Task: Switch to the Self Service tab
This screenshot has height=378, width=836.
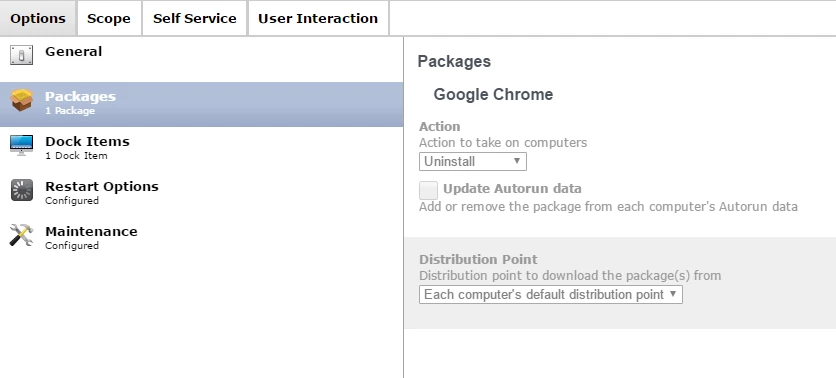Action: click(x=195, y=19)
